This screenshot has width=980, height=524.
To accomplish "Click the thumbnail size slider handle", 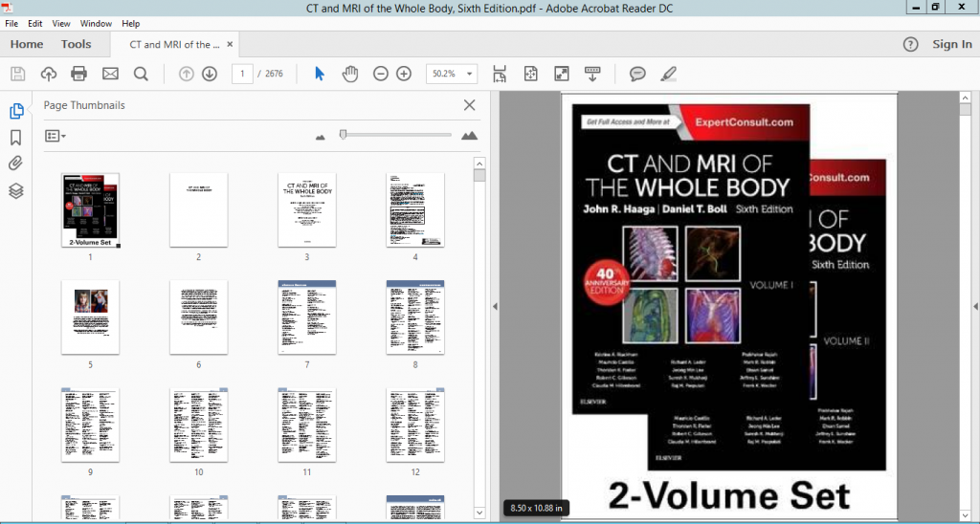I will click(343, 134).
